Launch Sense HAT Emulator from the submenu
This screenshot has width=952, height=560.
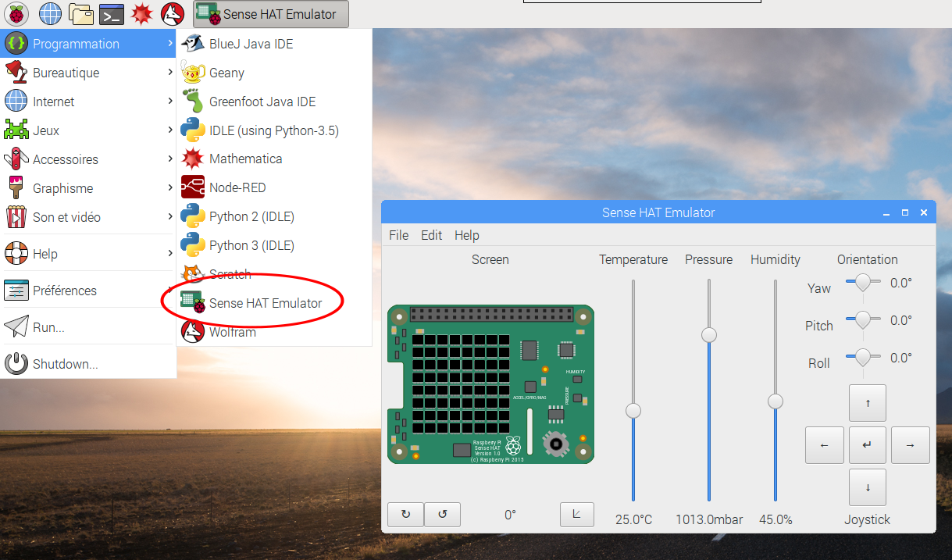point(274,303)
